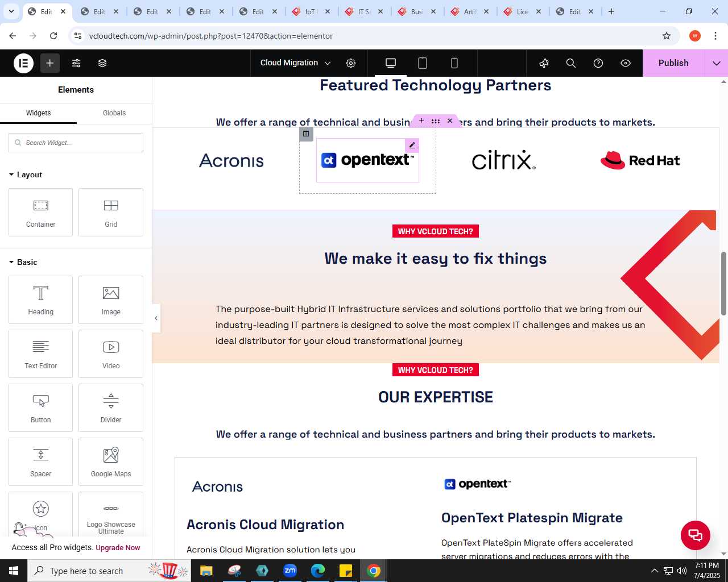Open What's New megaphone icon

(544, 63)
